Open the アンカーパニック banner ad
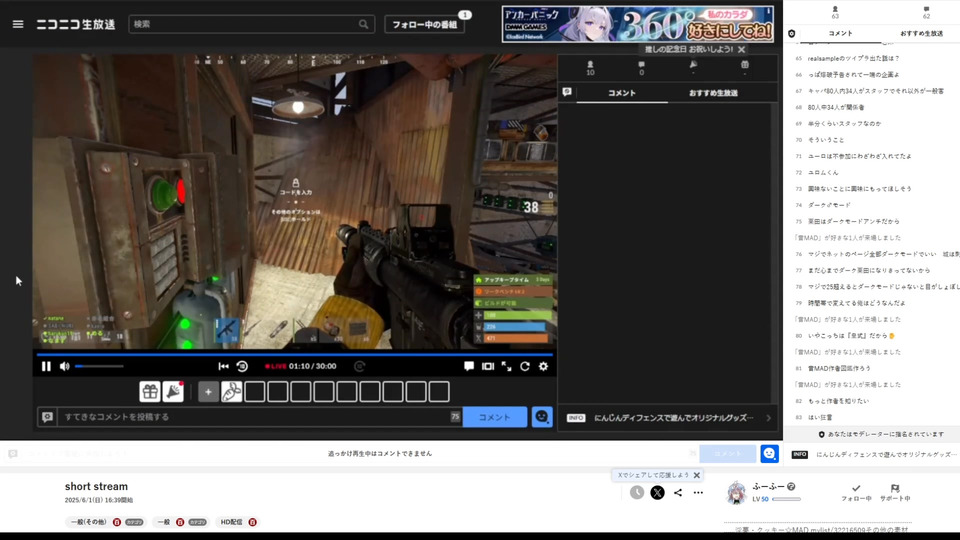 [x=637, y=24]
